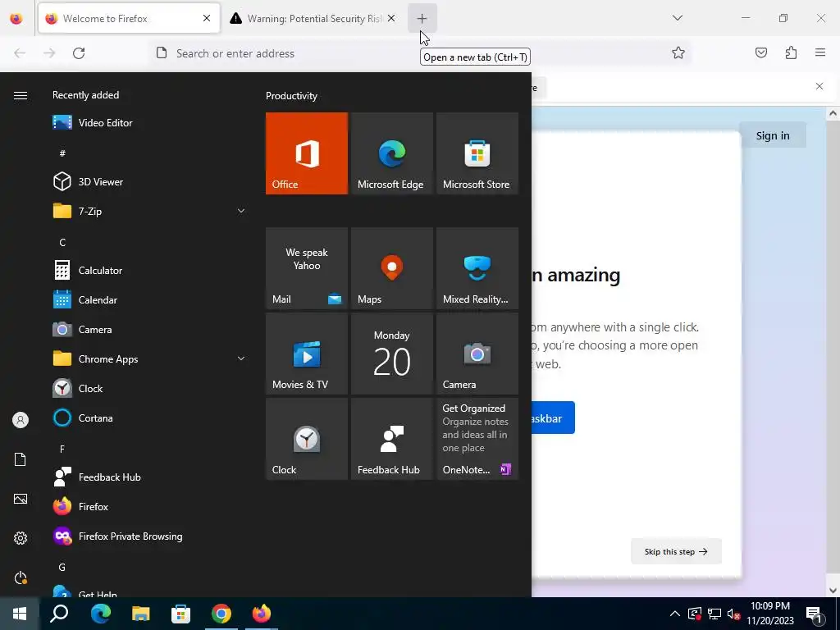Open Feedback Hub in app list
The image size is (840, 630).
[149, 477]
